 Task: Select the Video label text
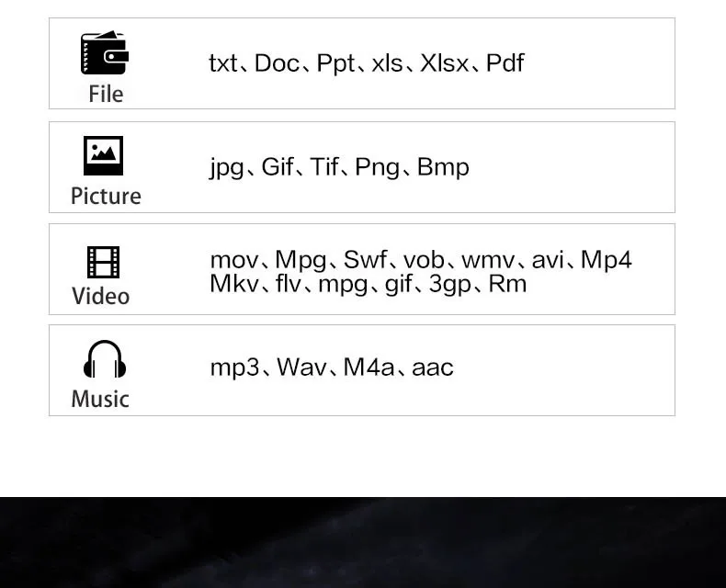[100, 297]
